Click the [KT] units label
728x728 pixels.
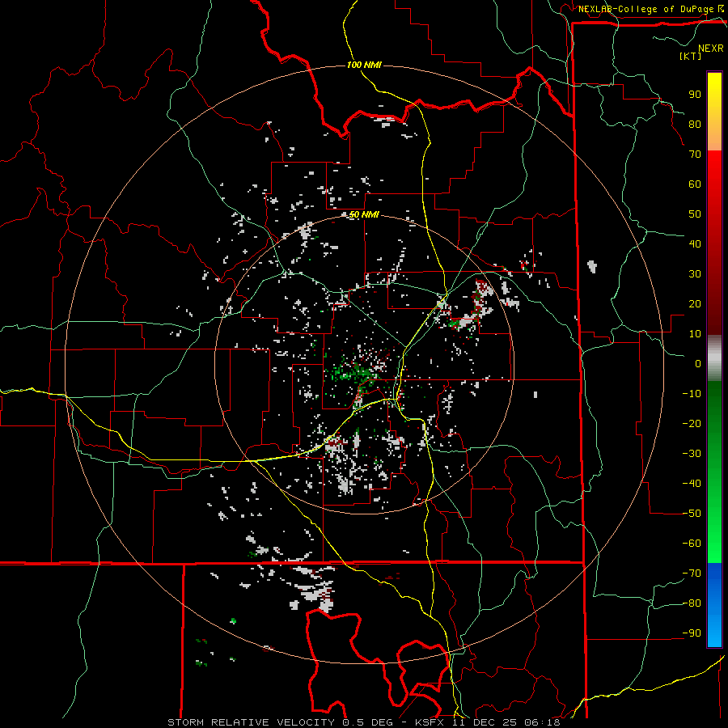[x=690, y=56]
